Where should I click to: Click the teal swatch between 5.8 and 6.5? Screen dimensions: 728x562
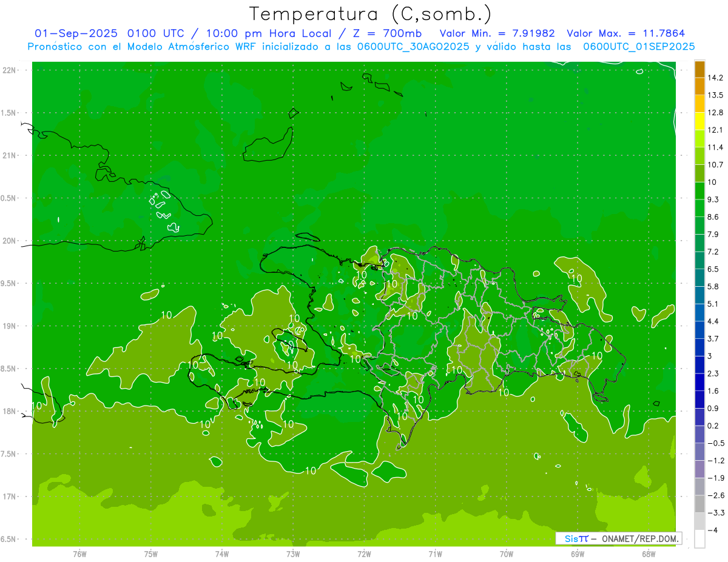[699, 278]
